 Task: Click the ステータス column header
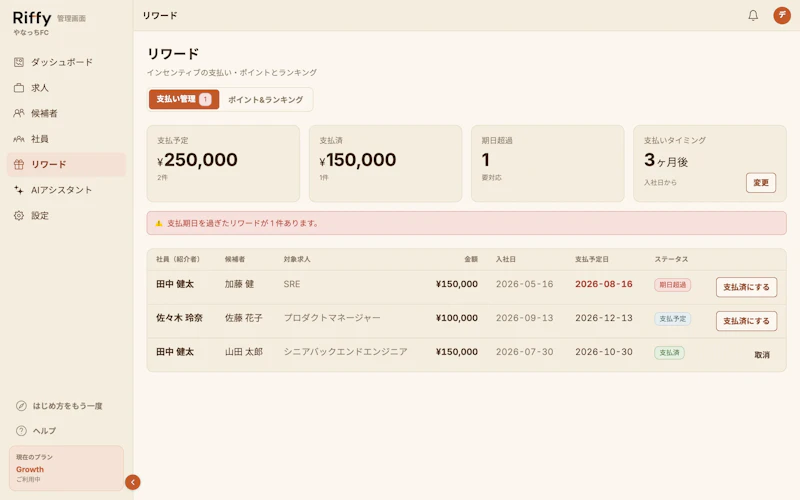click(x=671, y=259)
